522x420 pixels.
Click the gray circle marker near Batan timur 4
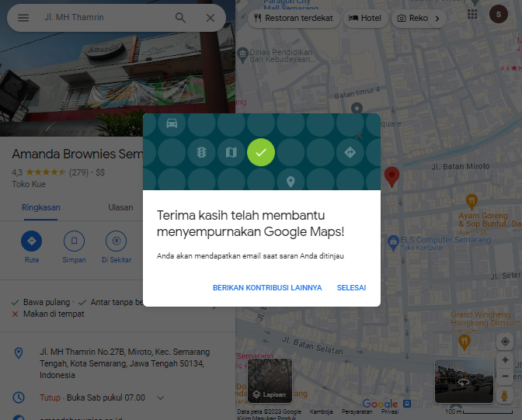357,108
